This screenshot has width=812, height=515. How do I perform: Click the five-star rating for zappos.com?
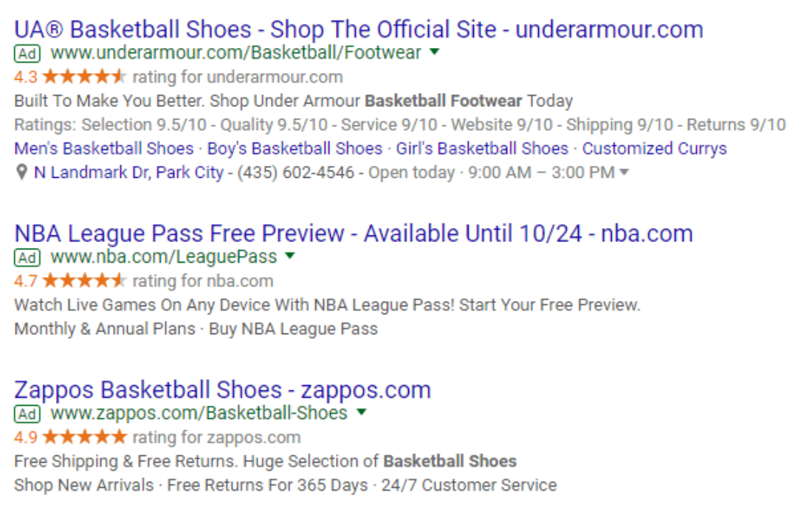(x=84, y=438)
